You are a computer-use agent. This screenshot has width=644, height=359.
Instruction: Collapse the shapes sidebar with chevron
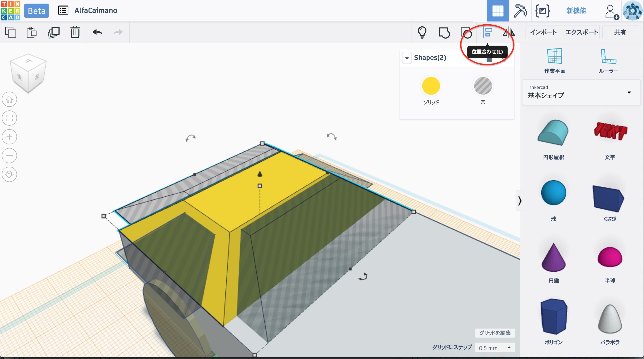[x=519, y=201]
